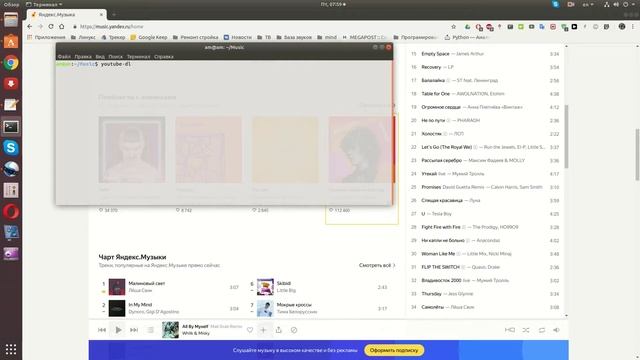The image size is (640, 360).
Task: Open Линукс bookmark folder
Action: coord(83,37)
